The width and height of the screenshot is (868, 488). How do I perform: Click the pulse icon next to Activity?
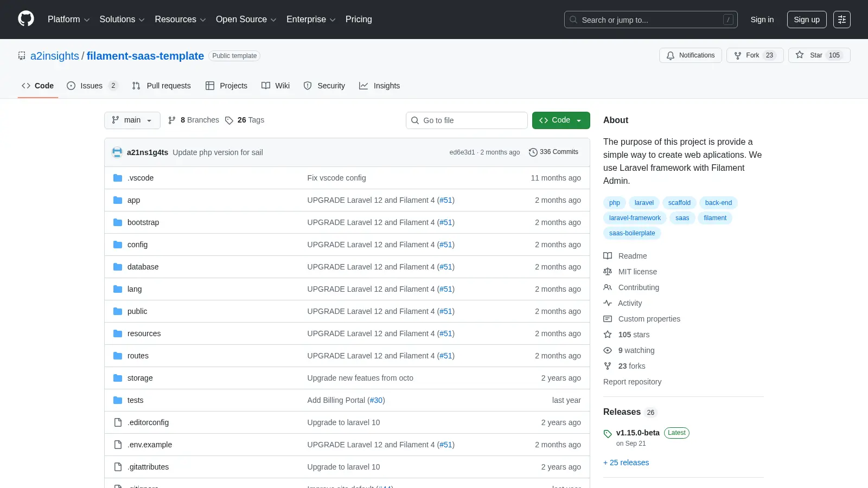tap(608, 303)
